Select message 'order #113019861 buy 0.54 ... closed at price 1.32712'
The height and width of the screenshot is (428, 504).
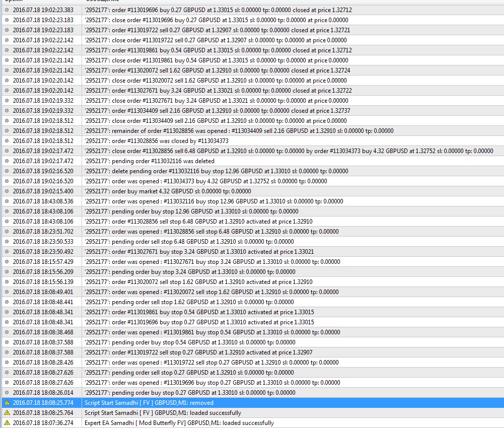coord(218,50)
